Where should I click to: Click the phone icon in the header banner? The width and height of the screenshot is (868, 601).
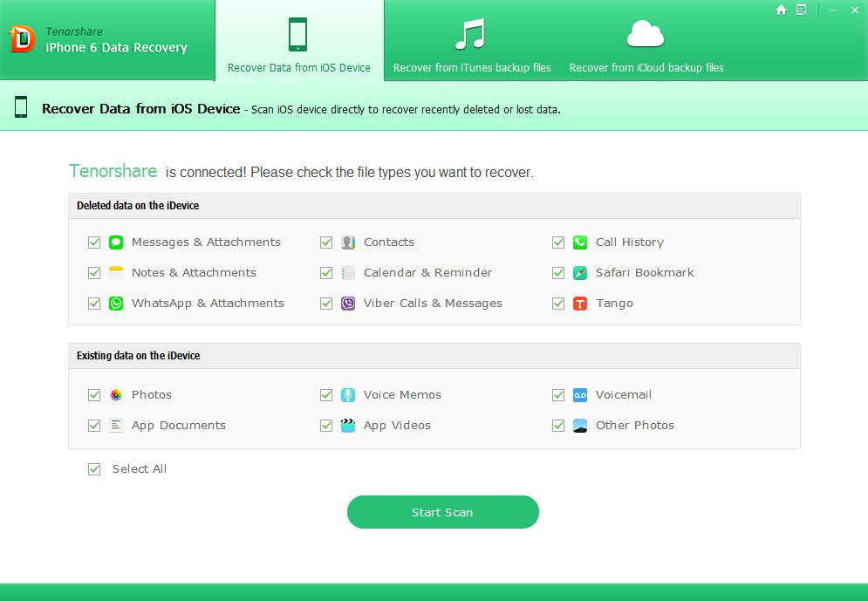coord(21,106)
